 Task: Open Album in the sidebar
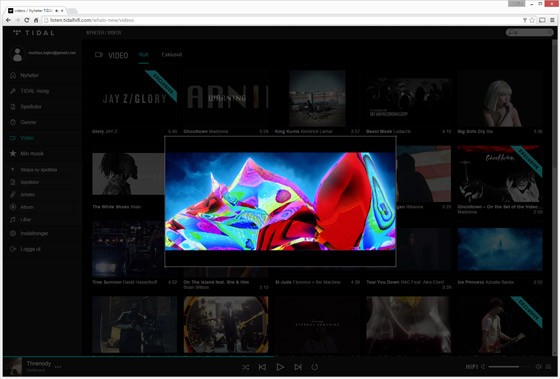(27, 207)
